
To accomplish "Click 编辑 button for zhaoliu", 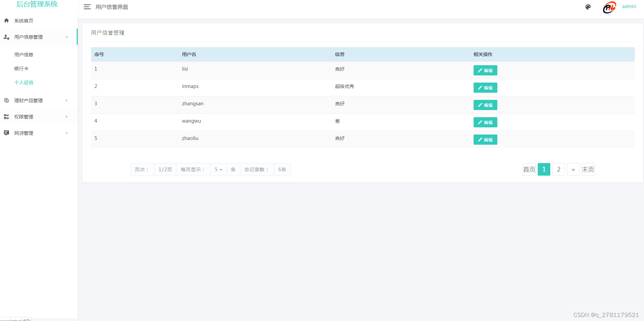I will 485,140.
